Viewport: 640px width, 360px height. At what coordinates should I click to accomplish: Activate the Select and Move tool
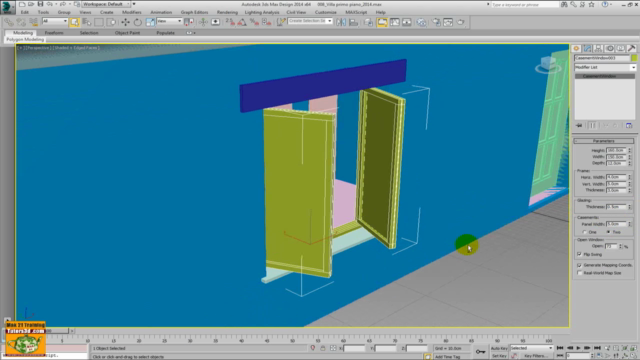coord(125,22)
